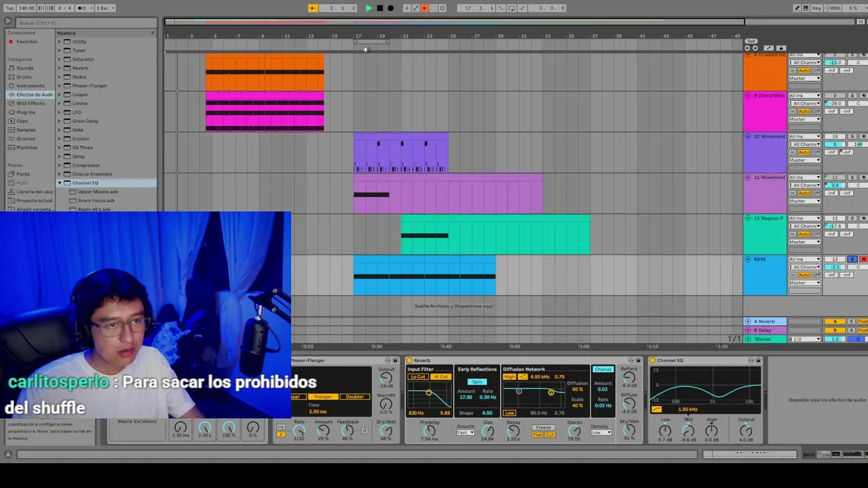Open the Reverb Density dropdown
868x488 pixels.
601,433
